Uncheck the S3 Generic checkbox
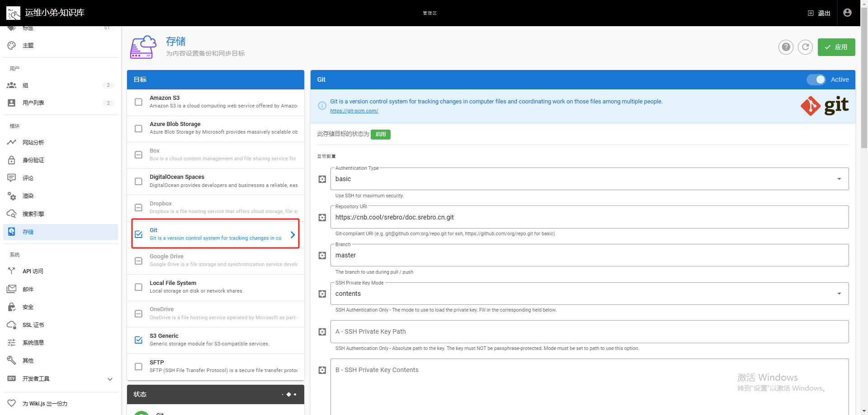The width and height of the screenshot is (868, 415). [x=139, y=340]
